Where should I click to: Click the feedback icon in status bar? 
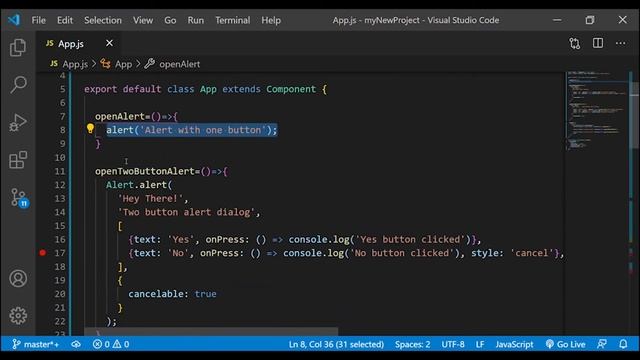602,344
